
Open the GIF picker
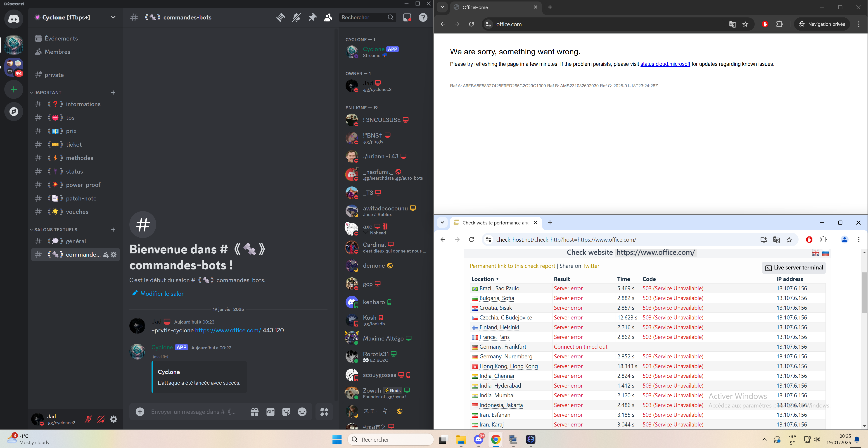(x=270, y=412)
